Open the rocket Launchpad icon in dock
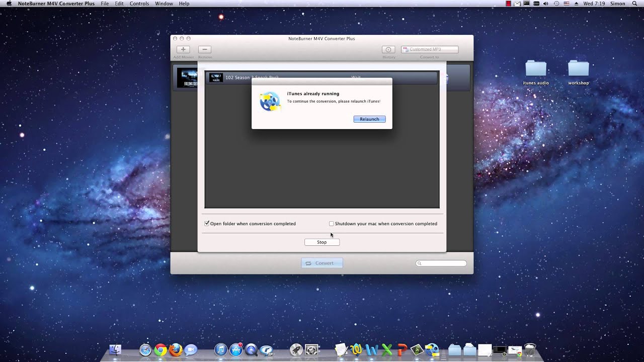Image resolution: width=644 pixels, height=362 pixels. point(296,350)
